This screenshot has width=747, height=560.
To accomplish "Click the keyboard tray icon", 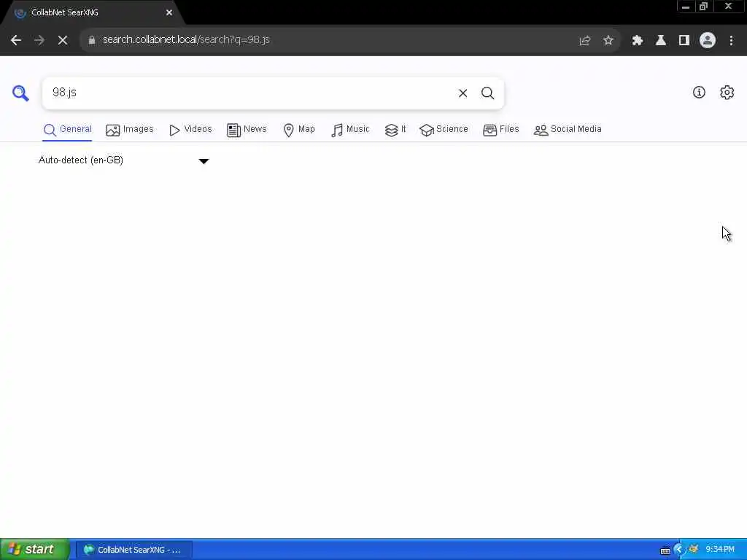I will pos(665,551).
